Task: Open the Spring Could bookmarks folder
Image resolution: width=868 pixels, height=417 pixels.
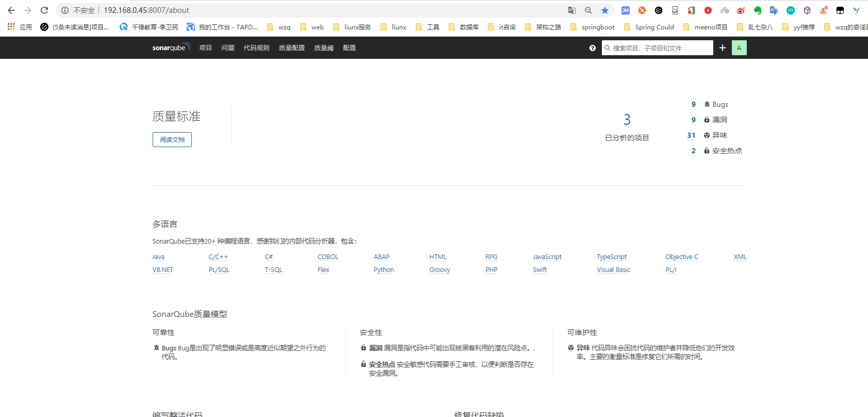Action: click(x=649, y=27)
